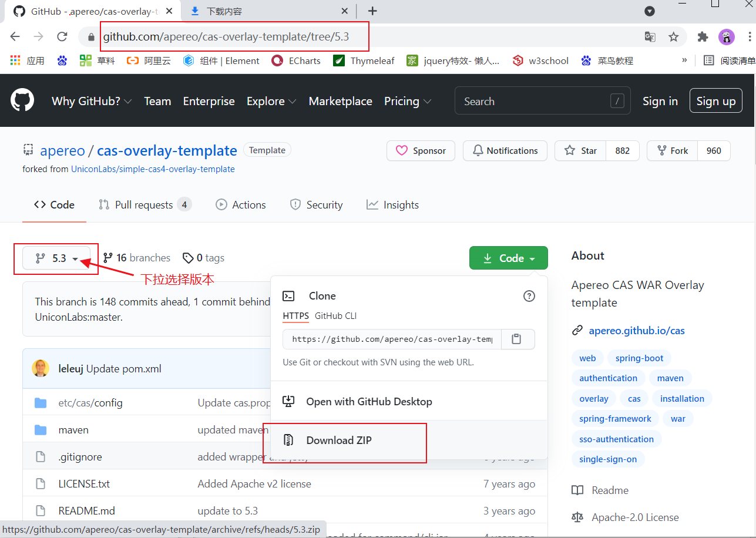Click the leleuj committer avatar
756x538 pixels.
[x=41, y=368]
